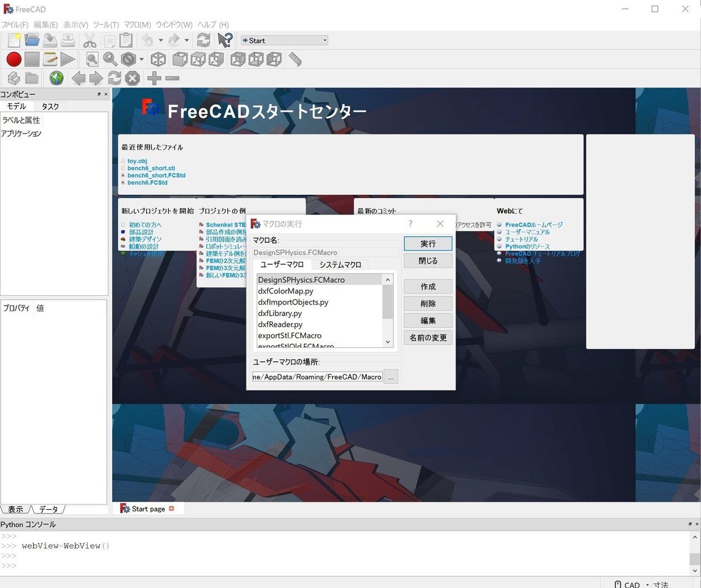Click the fit all magnifier icon
Image resolution: width=701 pixels, height=588 pixels.
pos(92,59)
